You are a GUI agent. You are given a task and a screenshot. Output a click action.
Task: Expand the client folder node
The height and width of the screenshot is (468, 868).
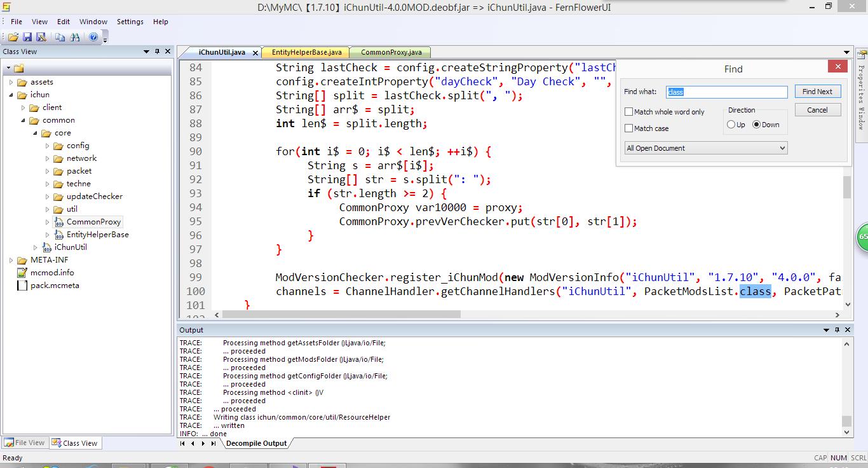click(x=23, y=107)
